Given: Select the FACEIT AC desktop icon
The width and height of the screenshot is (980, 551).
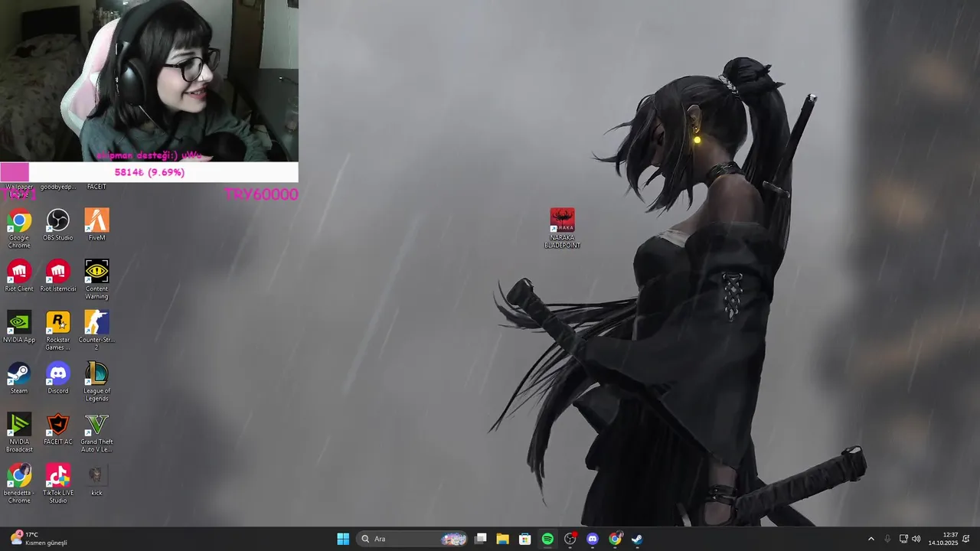Looking at the screenshot, I should coord(57,429).
